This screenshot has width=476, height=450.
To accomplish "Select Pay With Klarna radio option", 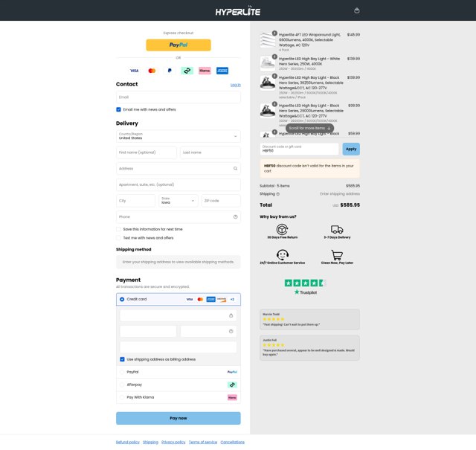I will pyautogui.click(x=122, y=397).
